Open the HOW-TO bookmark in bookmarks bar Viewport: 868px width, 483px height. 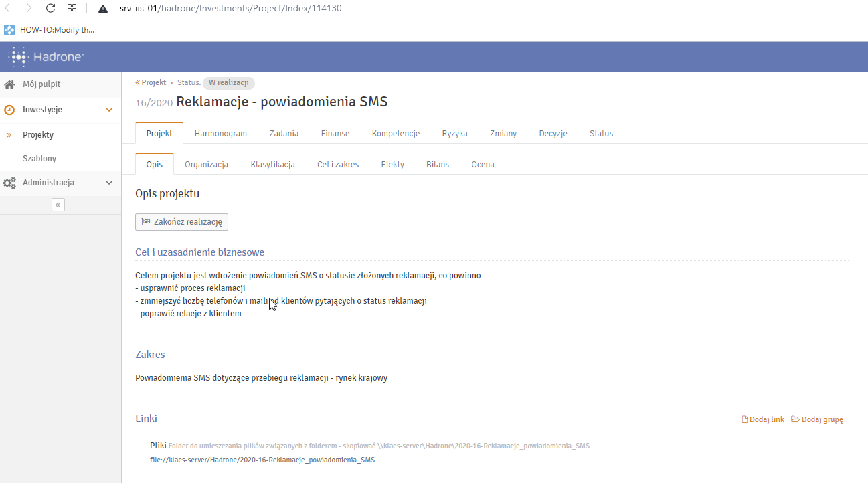tap(50, 30)
